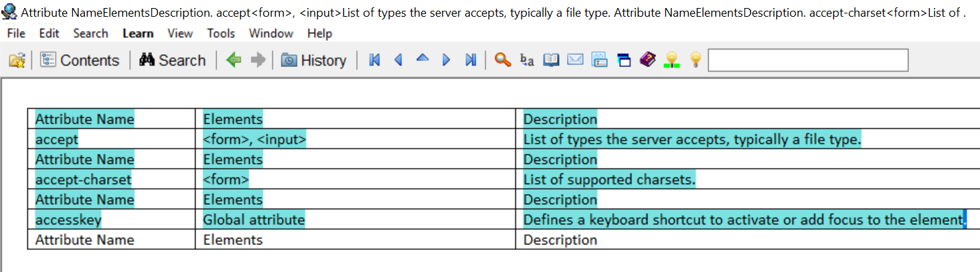
Task: Show the History list
Action: click(x=313, y=60)
